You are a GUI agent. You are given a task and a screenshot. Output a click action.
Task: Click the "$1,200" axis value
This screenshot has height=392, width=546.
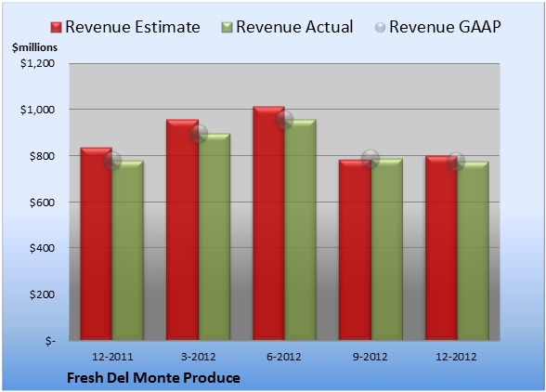coord(37,63)
